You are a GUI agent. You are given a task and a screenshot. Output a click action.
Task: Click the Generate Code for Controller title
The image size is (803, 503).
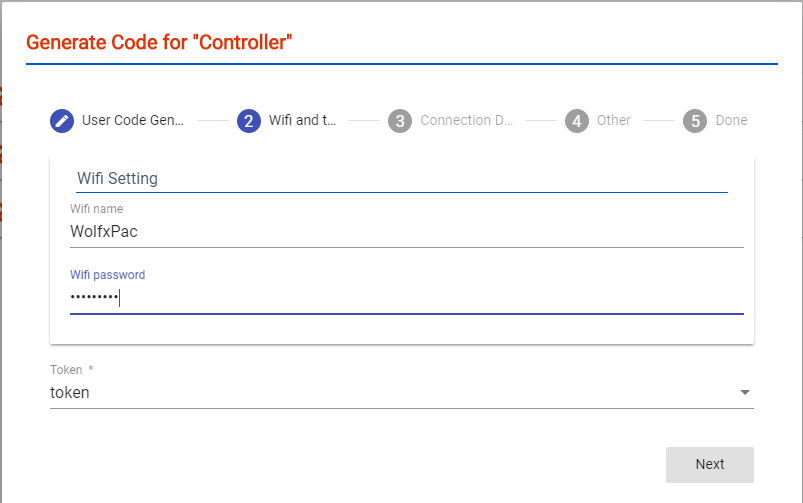159,43
